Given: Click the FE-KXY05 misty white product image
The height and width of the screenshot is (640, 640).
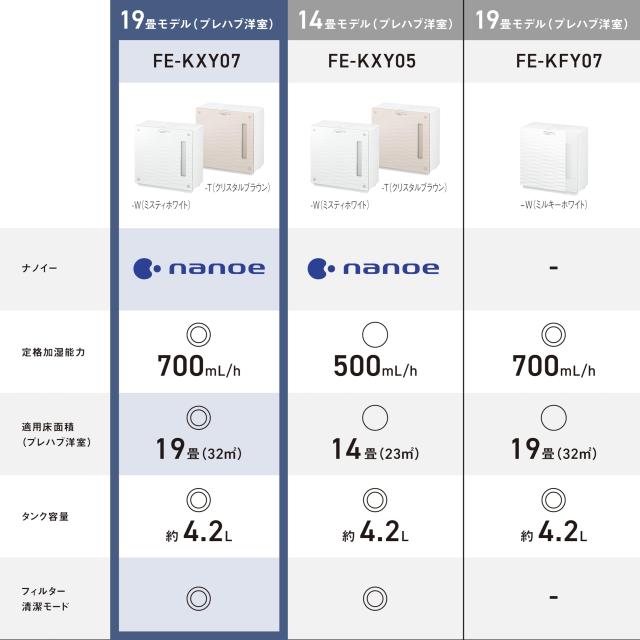Looking at the screenshot, I should click(x=344, y=156).
